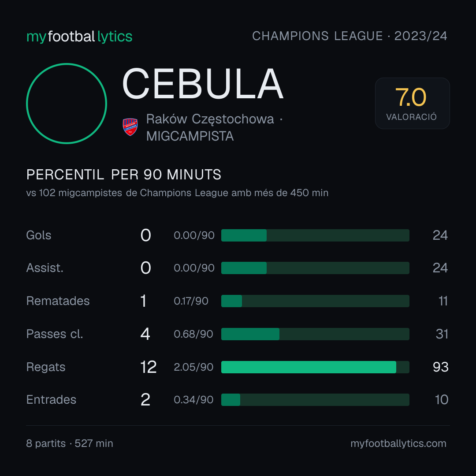Click the MIGCAMPISTA position label

(x=190, y=136)
